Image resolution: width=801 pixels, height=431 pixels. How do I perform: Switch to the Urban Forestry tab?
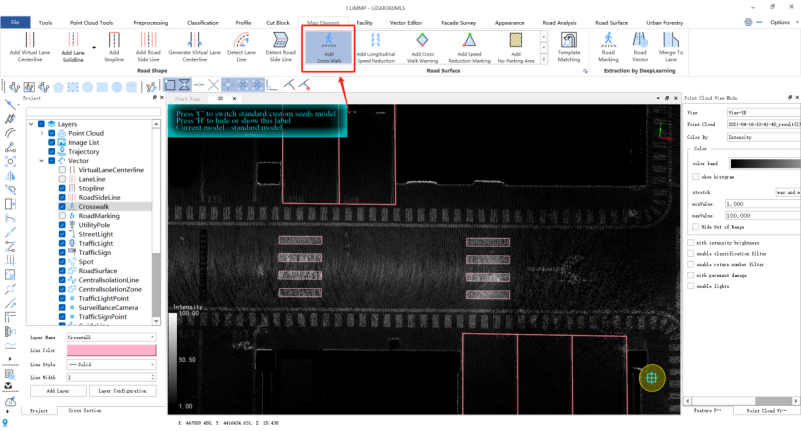(665, 23)
